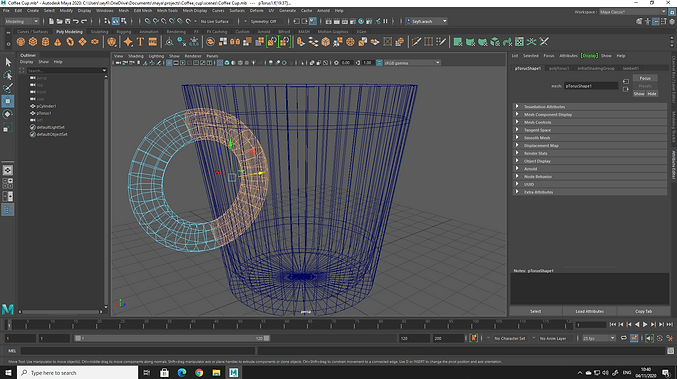The image size is (677, 379).
Task: Create a polygon sphere from the shelf
Action: [x=20, y=42]
